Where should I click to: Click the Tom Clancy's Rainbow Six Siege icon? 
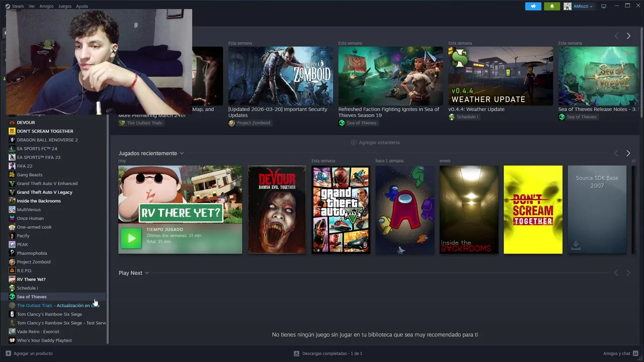pos(12,314)
